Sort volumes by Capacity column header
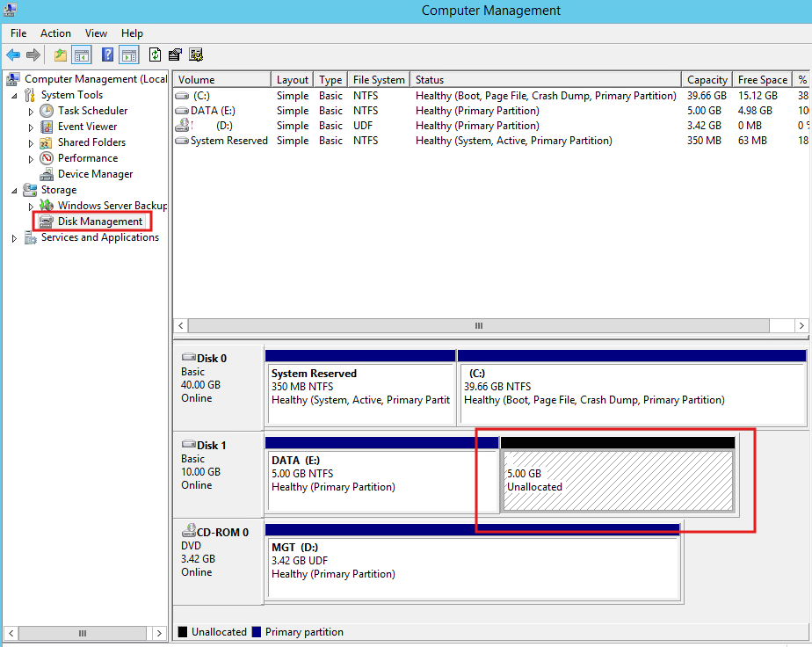The height and width of the screenshot is (647, 812). [707, 80]
